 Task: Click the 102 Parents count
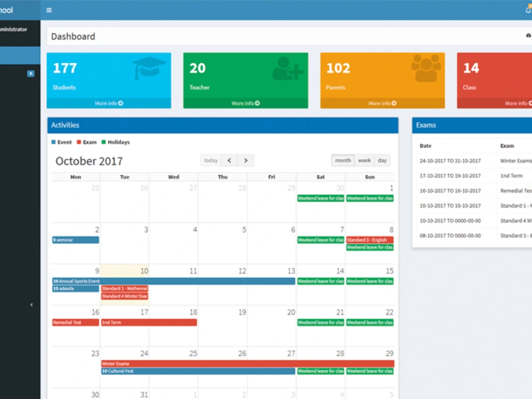(x=338, y=68)
